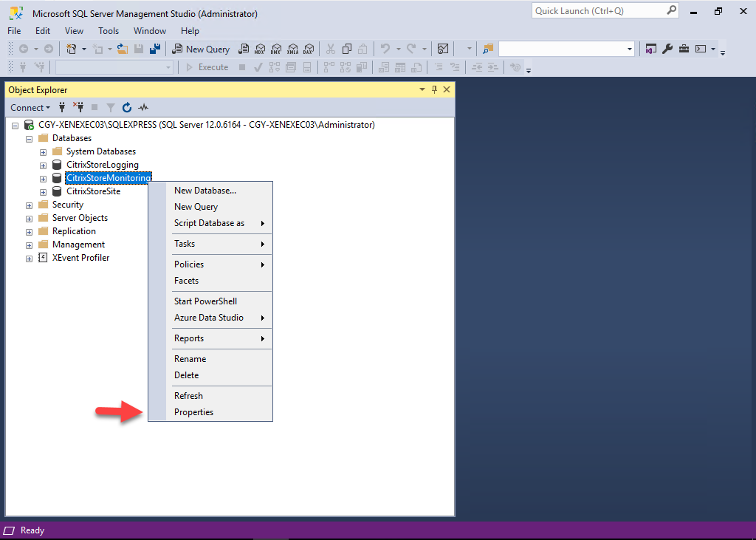Screen dimensions: 756x540
Task: Click the Quick Launch search magnifier
Action: click(671, 10)
